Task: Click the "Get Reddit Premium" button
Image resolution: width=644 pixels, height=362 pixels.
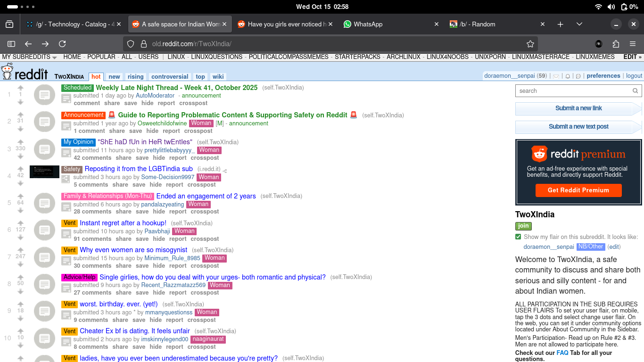Action: point(578,190)
